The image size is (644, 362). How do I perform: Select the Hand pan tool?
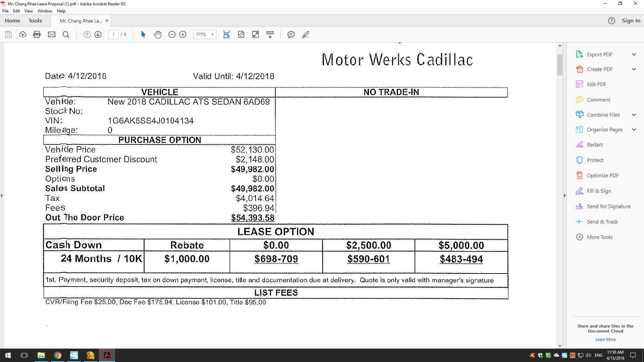pyautogui.click(x=158, y=35)
